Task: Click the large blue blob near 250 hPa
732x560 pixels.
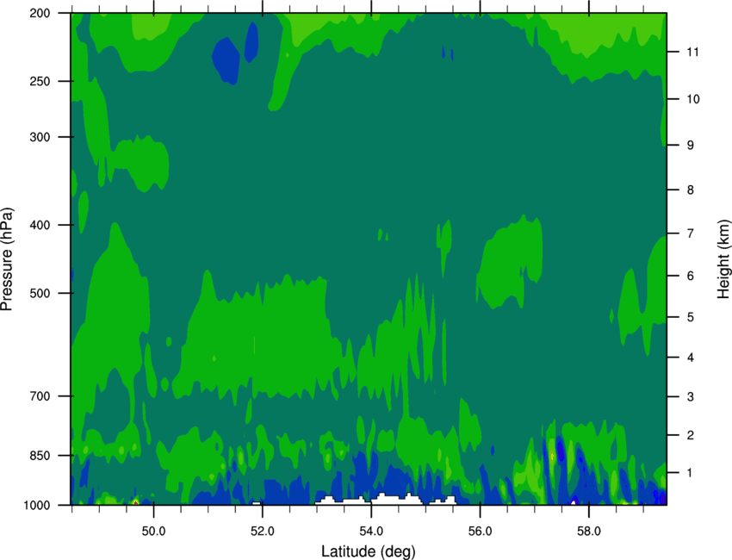Action: click(x=226, y=60)
